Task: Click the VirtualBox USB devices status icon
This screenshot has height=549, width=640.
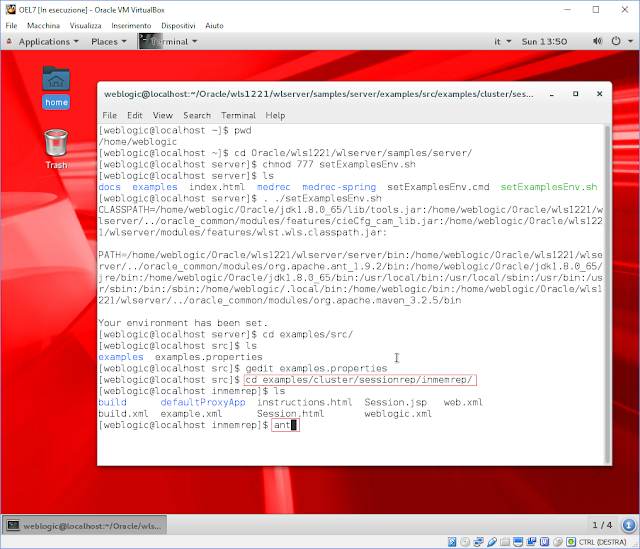Action: point(491,542)
